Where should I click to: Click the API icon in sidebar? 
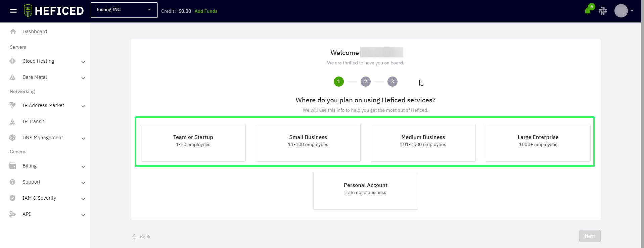pyautogui.click(x=12, y=214)
